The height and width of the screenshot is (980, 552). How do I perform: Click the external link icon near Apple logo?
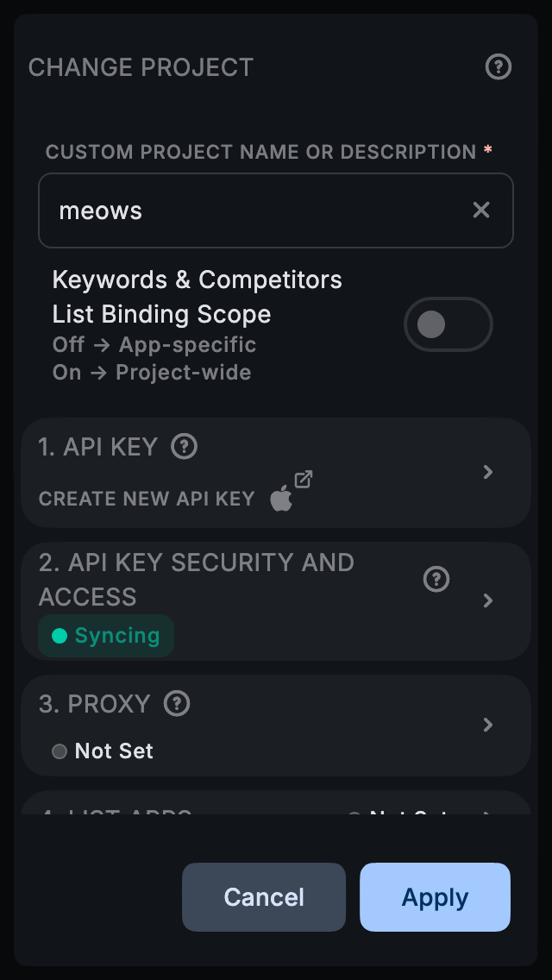pos(303,479)
